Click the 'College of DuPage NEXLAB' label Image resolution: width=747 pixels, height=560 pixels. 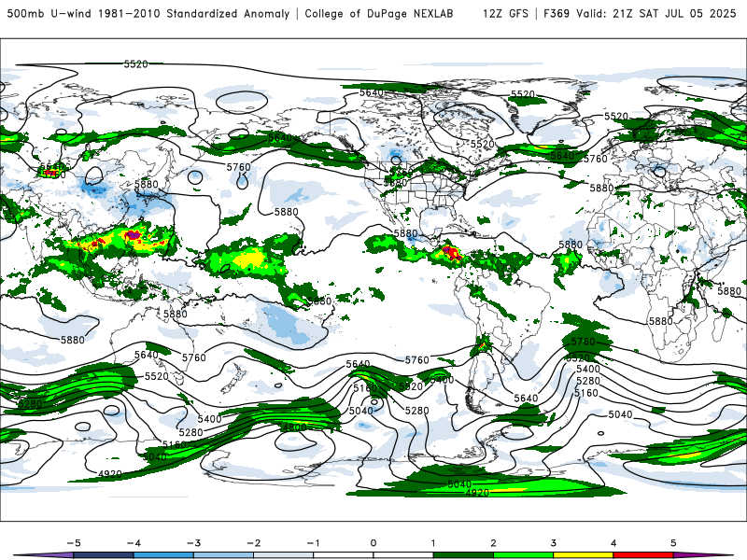tap(379, 13)
